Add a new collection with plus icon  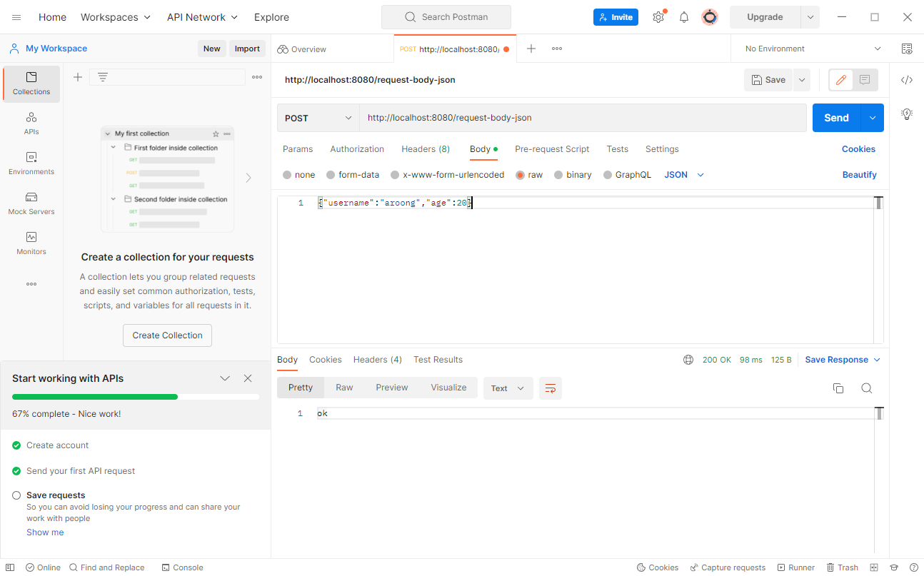pyautogui.click(x=78, y=77)
